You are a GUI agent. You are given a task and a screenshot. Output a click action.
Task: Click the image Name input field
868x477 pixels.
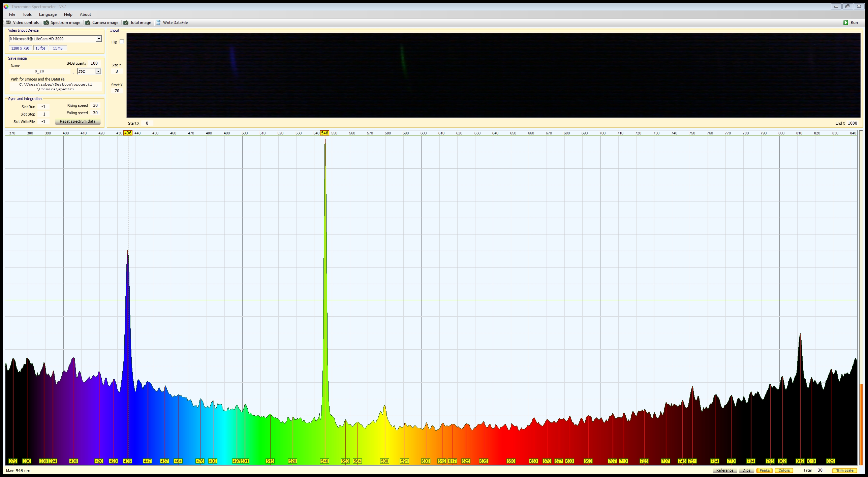pos(39,71)
